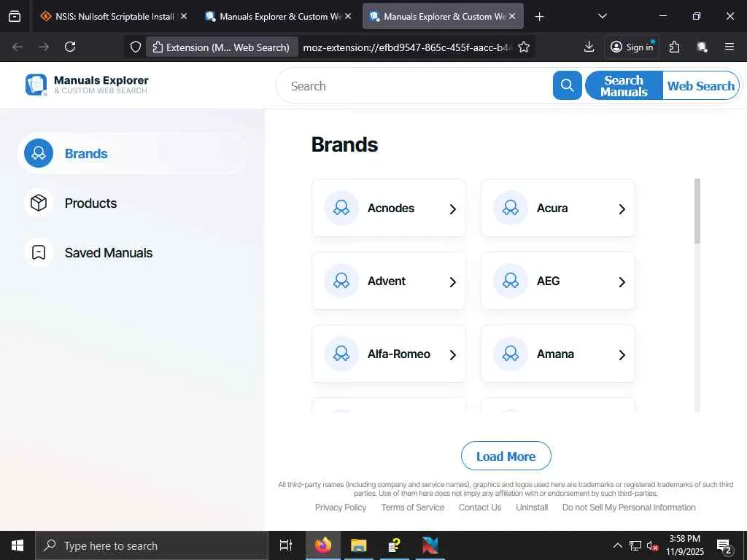This screenshot has height=560, width=747.
Task: Reload the page with the refresh icon
Action: pyautogui.click(x=70, y=47)
